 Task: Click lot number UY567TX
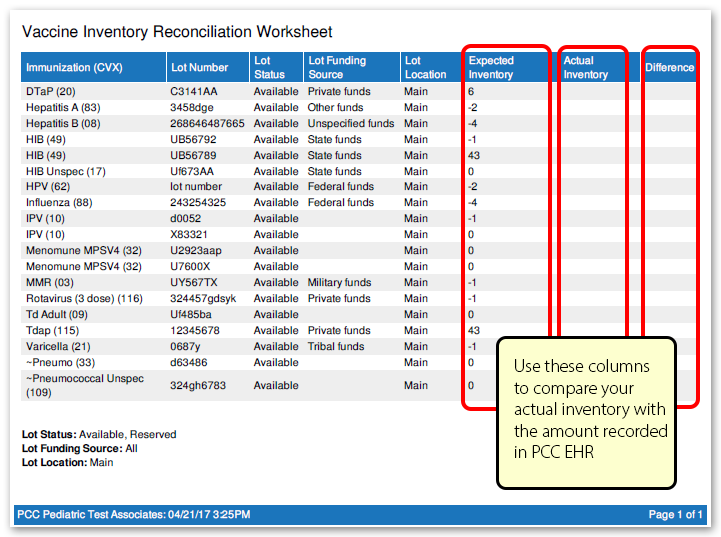(x=194, y=283)
